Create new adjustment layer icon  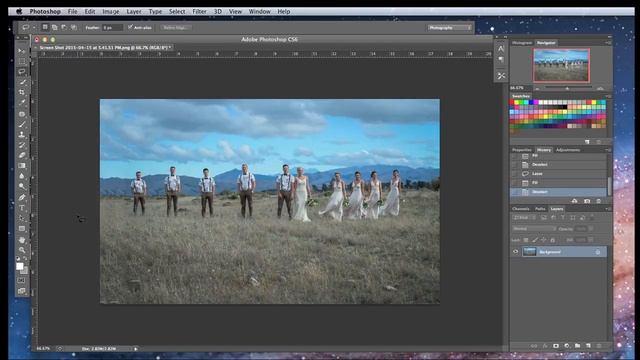[567, 346]
